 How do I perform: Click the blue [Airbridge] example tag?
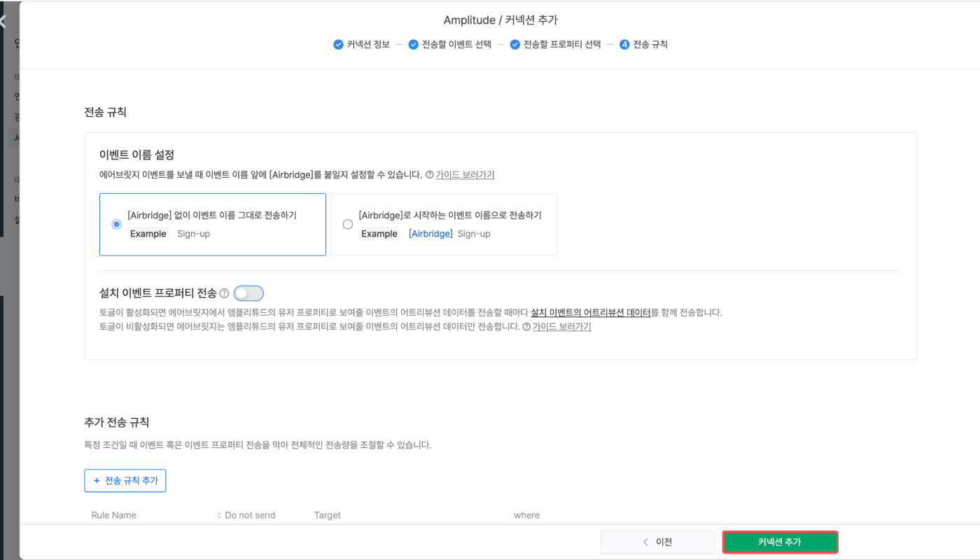(430, 234)
